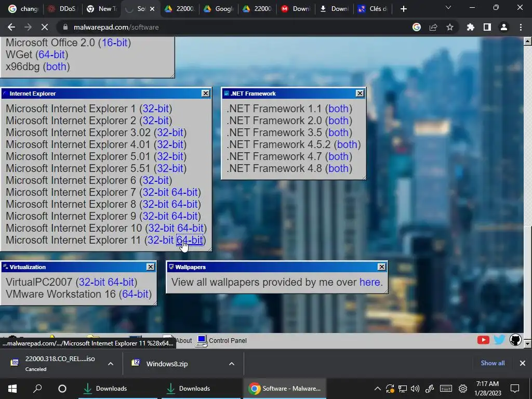Open the GitHub icon link
Screen dimensions: 532x399
tap(515, 340)
